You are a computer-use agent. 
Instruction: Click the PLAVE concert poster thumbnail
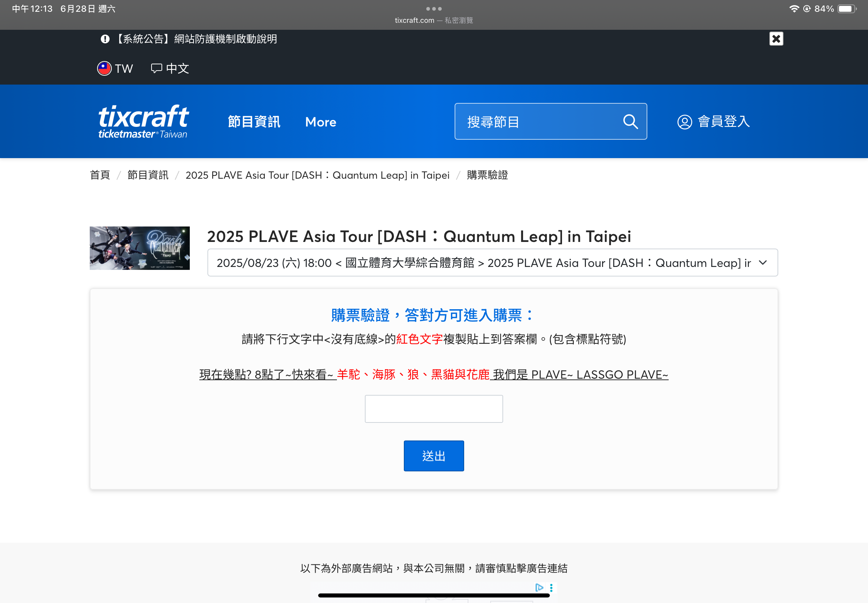tap(139, 248)
